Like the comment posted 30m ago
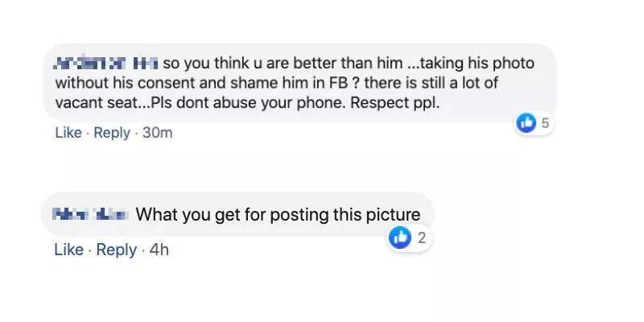 (68, 133)
